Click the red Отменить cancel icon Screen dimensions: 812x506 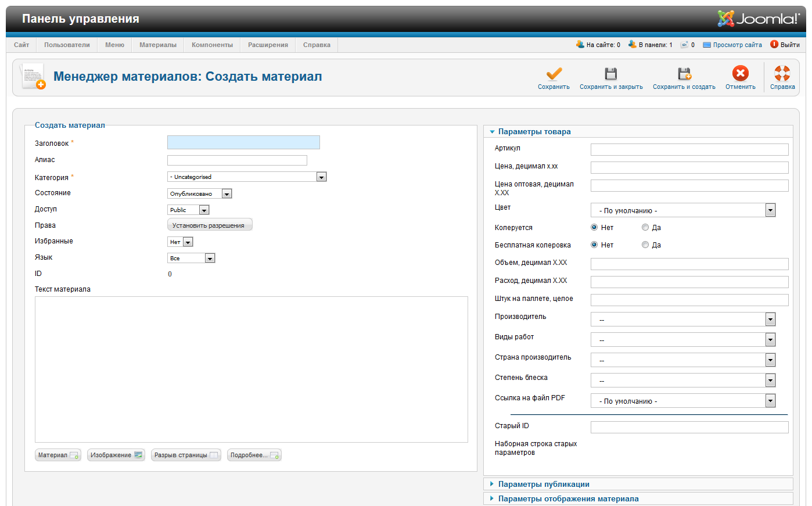(741, 73)
